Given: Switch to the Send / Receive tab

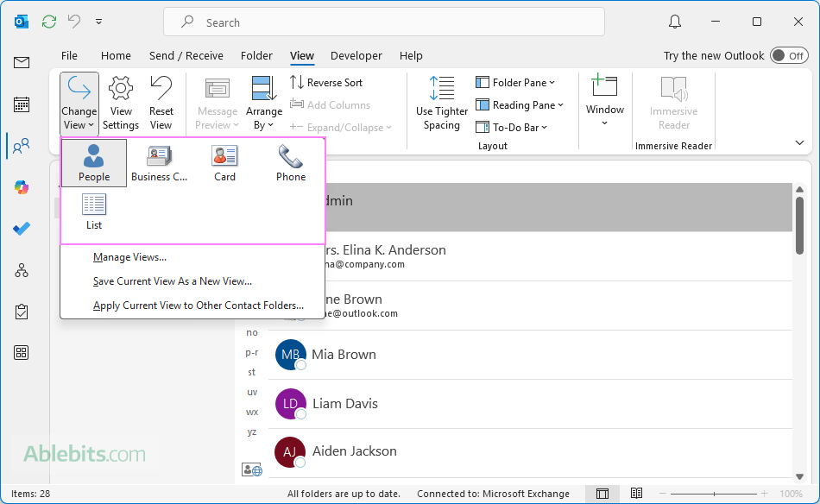Looking at the screenshot, I should click(x=186, y=55).
